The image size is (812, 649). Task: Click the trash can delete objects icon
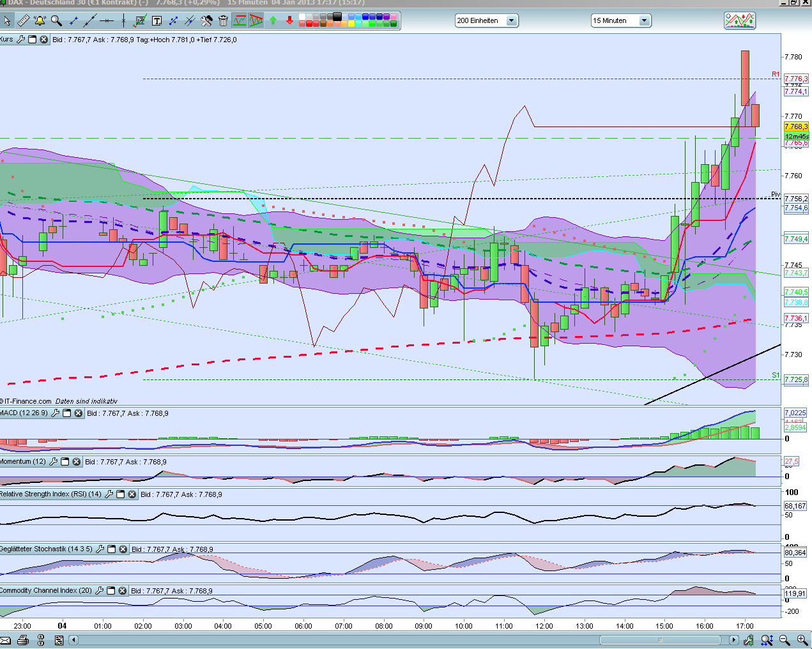click(x=223, y=20)
